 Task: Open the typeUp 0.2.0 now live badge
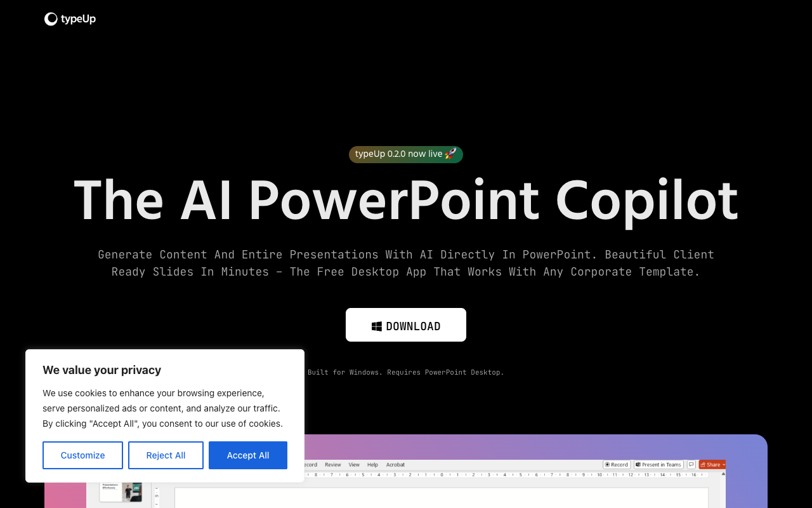tap(406, 154)
